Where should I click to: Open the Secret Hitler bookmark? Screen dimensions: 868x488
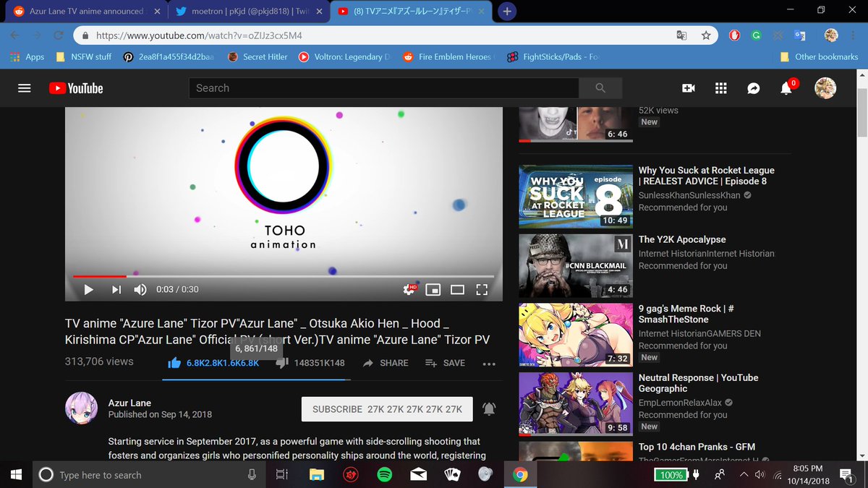258,57
